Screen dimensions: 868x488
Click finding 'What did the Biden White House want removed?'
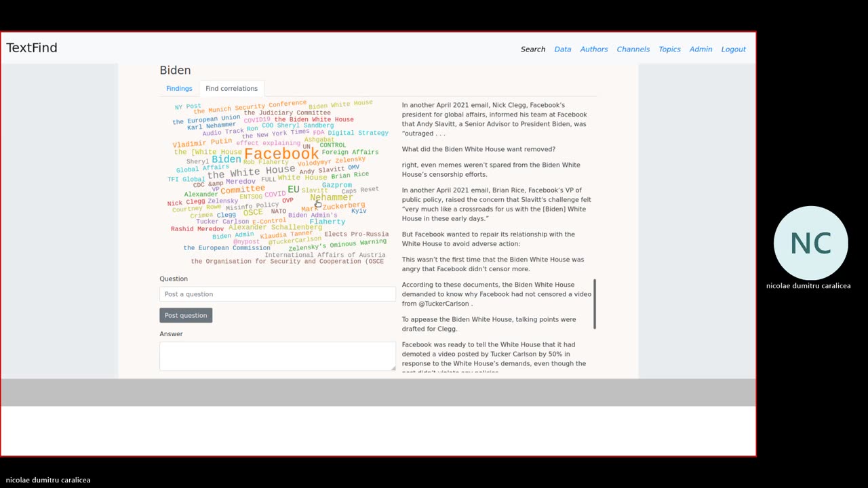coord(479,149)
